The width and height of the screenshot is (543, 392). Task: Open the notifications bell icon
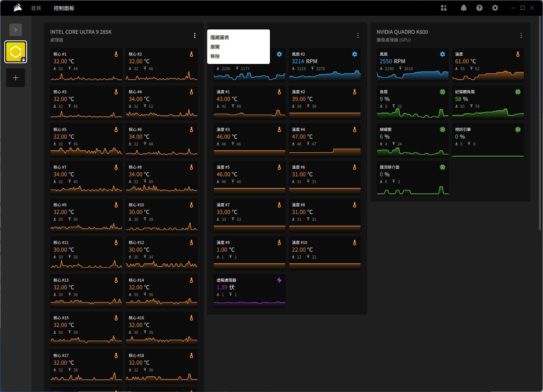point(464,8)
